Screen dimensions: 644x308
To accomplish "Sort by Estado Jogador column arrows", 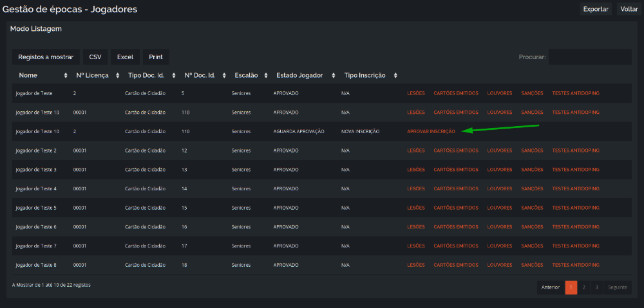I will [330, 75].
